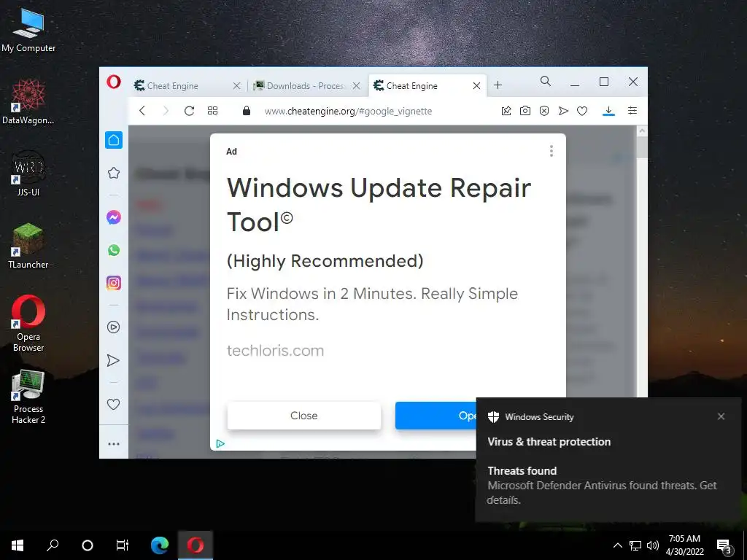Click the address bar URL field
Screen dimensions: 747x560
[x=348, y=111]
